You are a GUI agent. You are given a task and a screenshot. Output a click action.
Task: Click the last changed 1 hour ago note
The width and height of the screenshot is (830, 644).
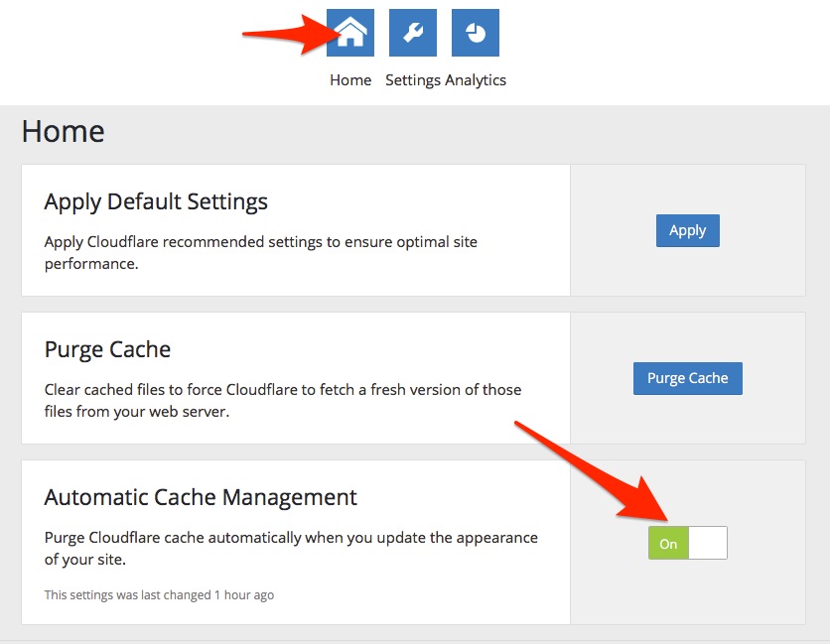pos(159,594)
